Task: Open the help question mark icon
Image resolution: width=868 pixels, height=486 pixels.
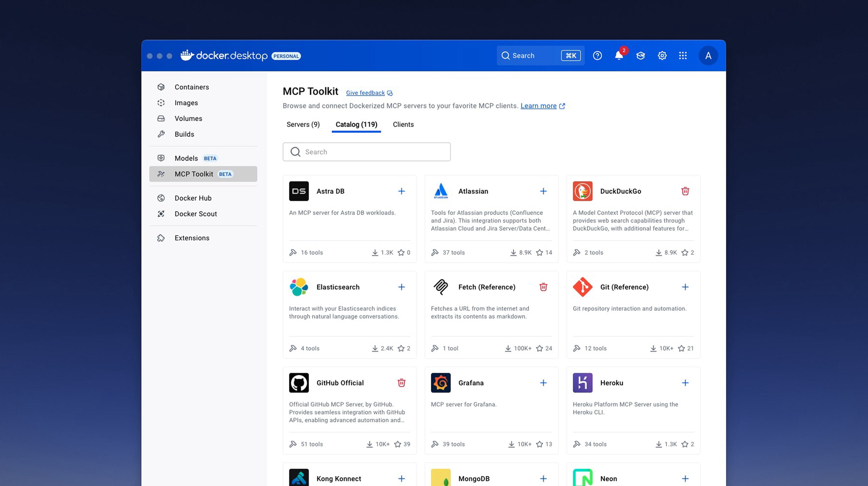Action: pos(597,56)
